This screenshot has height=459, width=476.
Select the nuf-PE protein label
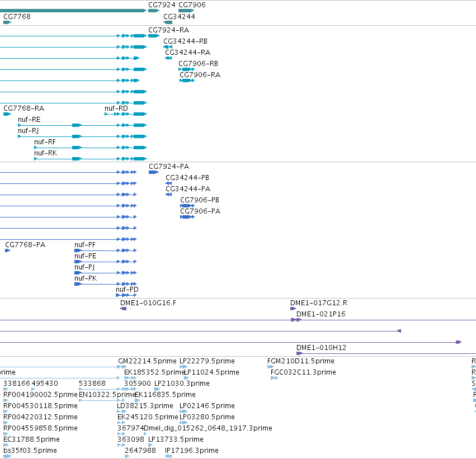tap(86, 256)
